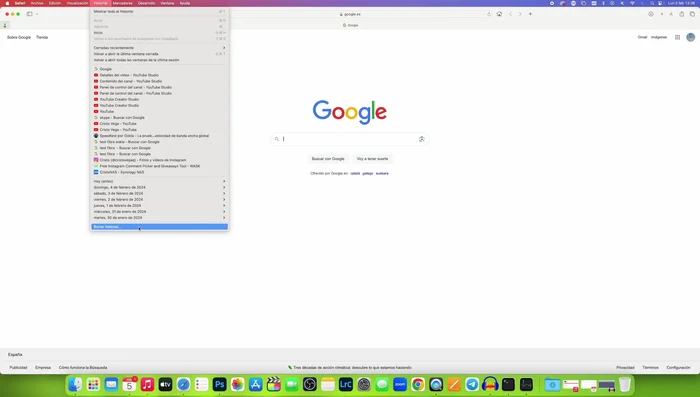This screenshot has width=700, height=397.
Task: Click the forward arrow in Safari toolbar
Action: 520,14
